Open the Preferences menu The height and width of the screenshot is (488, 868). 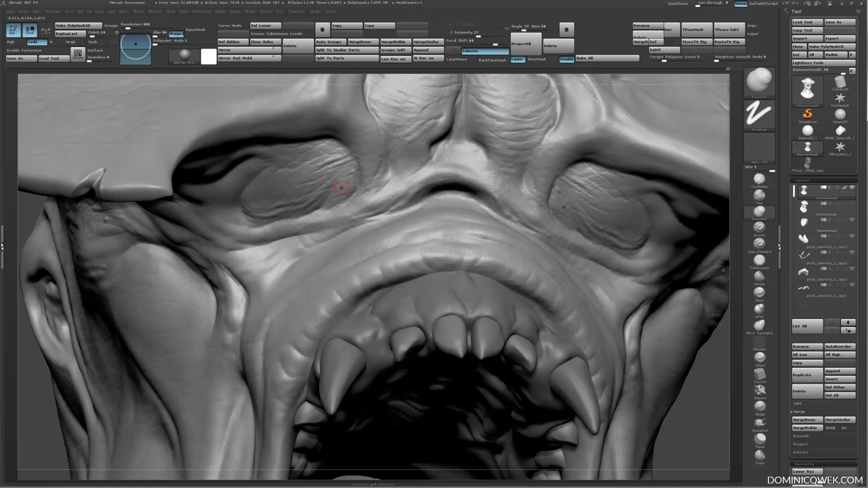(x=201, y=12)
